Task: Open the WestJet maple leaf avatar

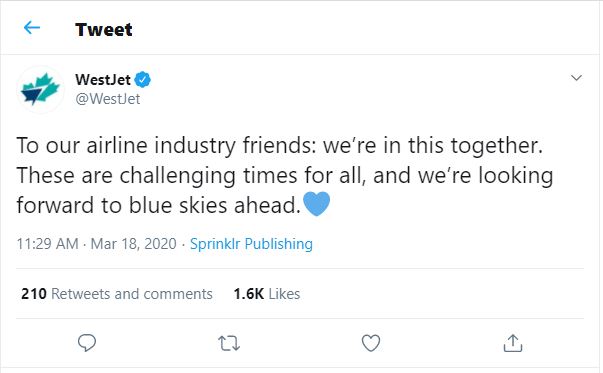Action: (x=40, y=90)
